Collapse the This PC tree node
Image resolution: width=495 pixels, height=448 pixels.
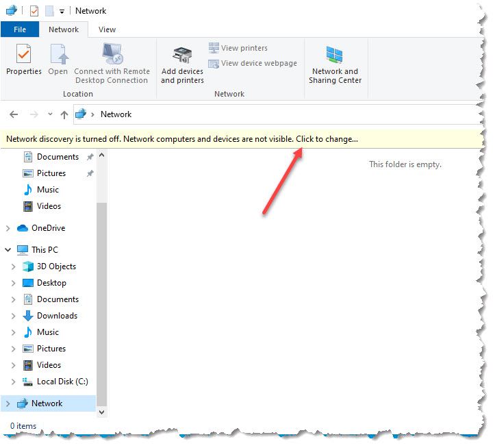(x=8, y=250)
